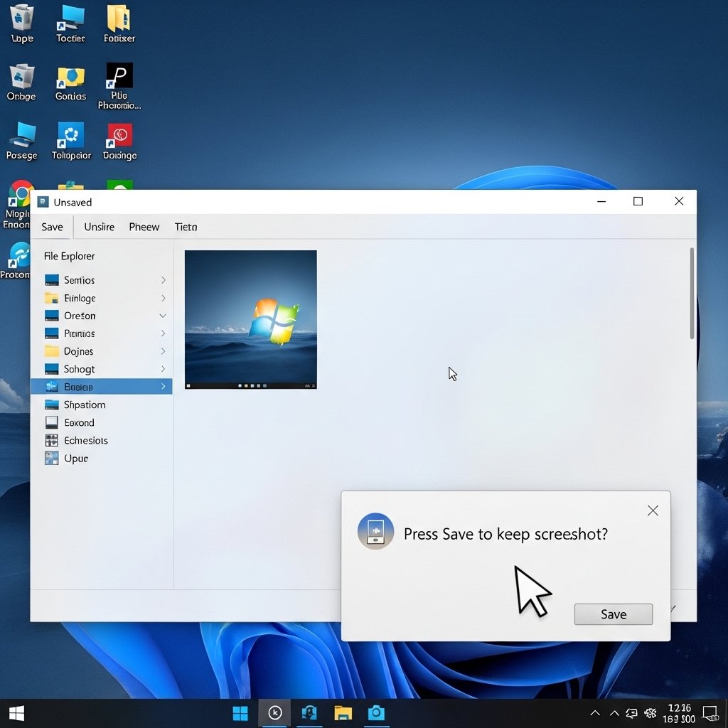Dismiss the save screenshot dialog with X
Viewport: 728px width, 728px height.
tap(653, 510)
